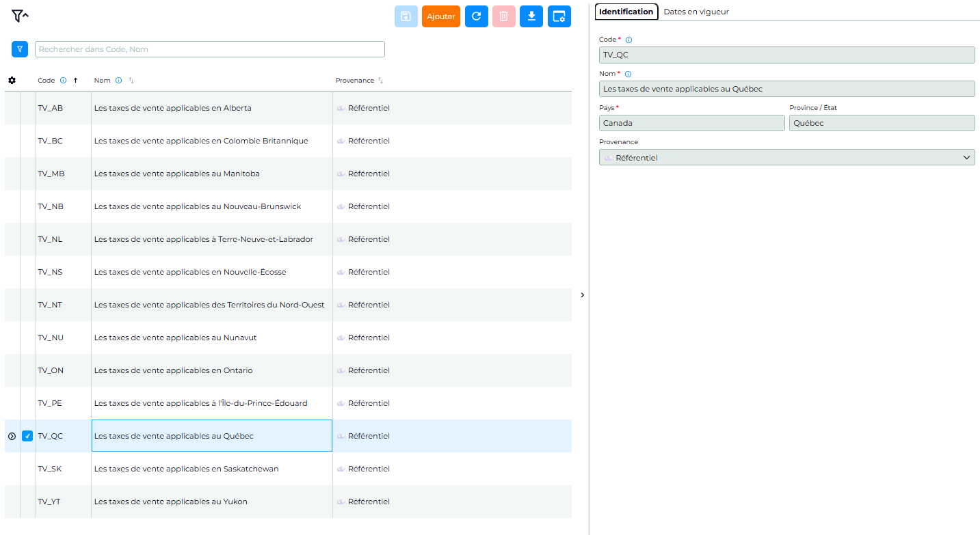Click the Île-du-Prince-Édouard tax name

(x=201, y=403)
